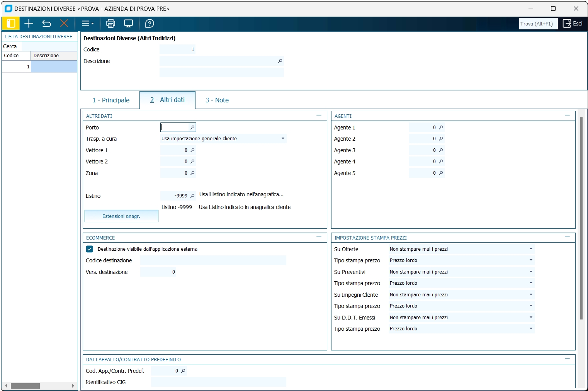Image resolution: width=588 pixels, height=391 pixels.
Task: Click the undo arrow toolbar icon
Action: click(46, 24)
